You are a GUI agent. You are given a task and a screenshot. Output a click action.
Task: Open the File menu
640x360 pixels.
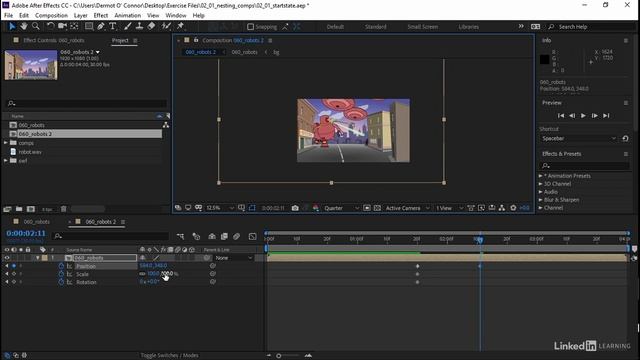pos(8,16)
